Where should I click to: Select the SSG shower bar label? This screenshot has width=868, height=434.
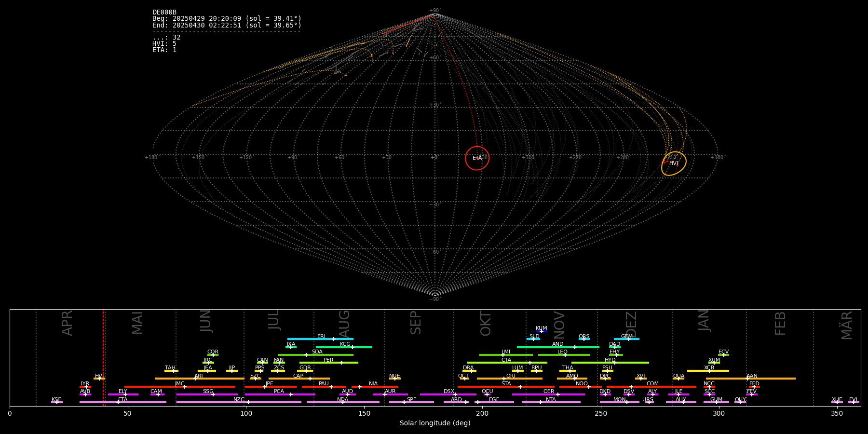click(208, 392)
